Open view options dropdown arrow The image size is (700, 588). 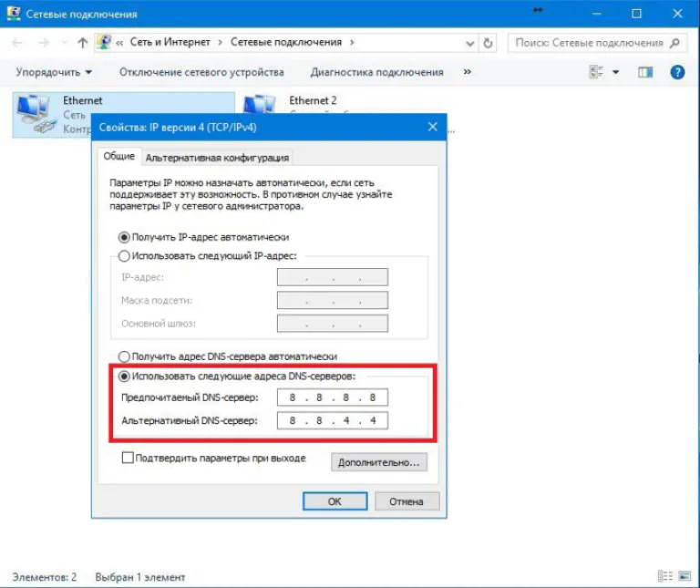[x=615, y=72]
